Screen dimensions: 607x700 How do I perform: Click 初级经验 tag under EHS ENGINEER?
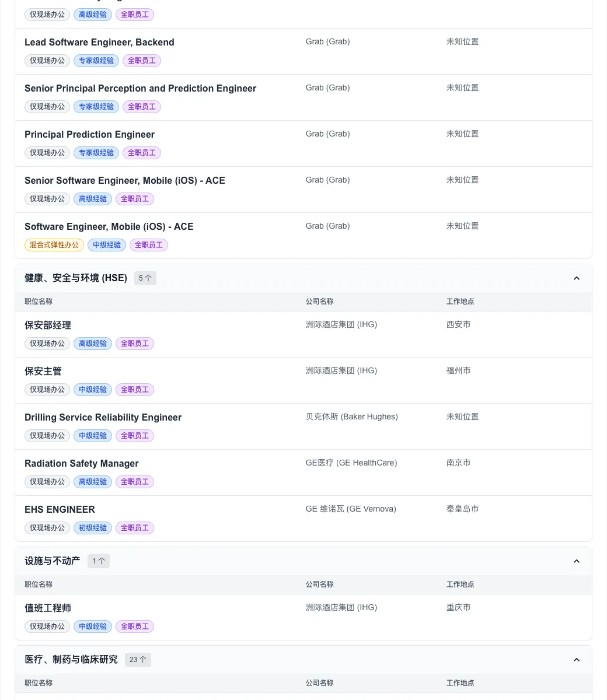93,528
